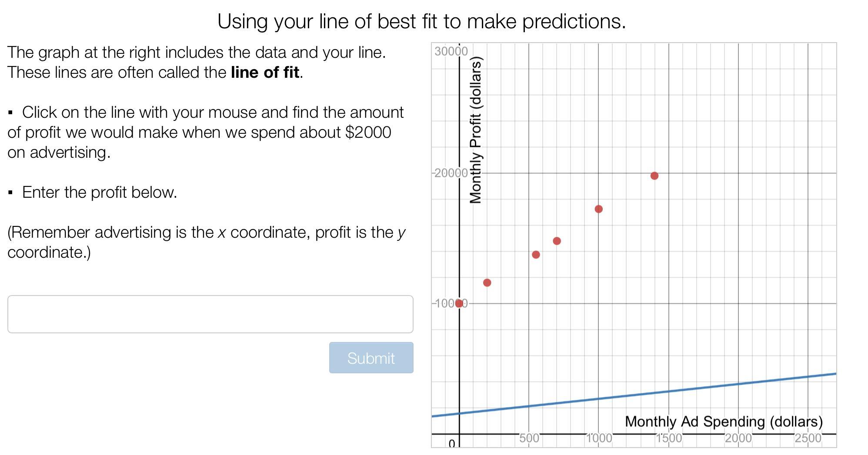Click the blue line where it crosses the y-axis
The image size is (868, 455).
click(x=459, y=413)
